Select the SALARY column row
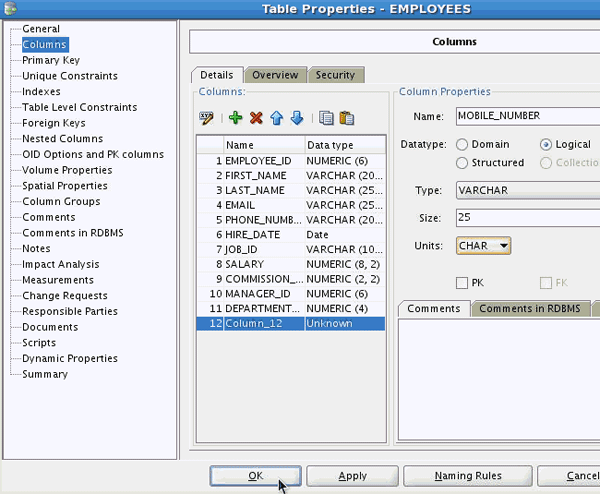The width and height of the screenshot is (600, 494). (x=291, y=264)
